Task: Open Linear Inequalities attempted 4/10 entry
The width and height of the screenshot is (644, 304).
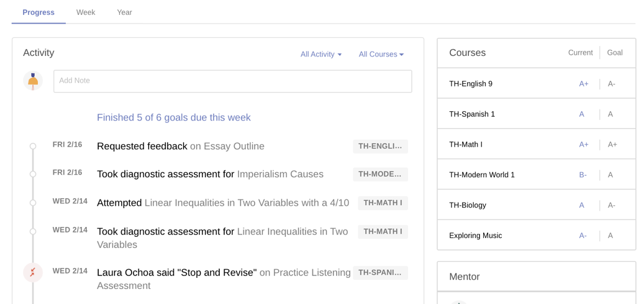Action: (223, 203)
